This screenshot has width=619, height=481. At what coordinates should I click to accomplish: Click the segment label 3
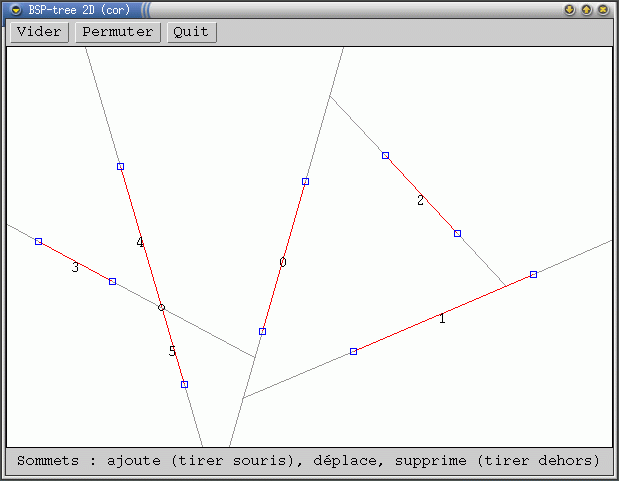(x=75, y=268)
